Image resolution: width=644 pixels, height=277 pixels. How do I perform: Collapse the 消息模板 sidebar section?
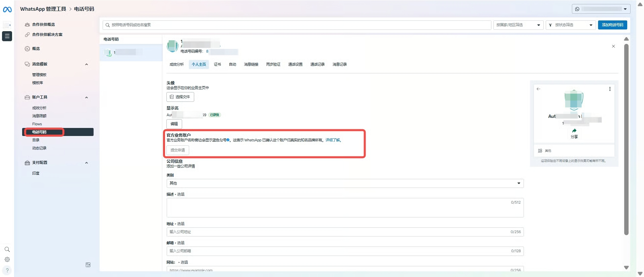tap(87, 64)
